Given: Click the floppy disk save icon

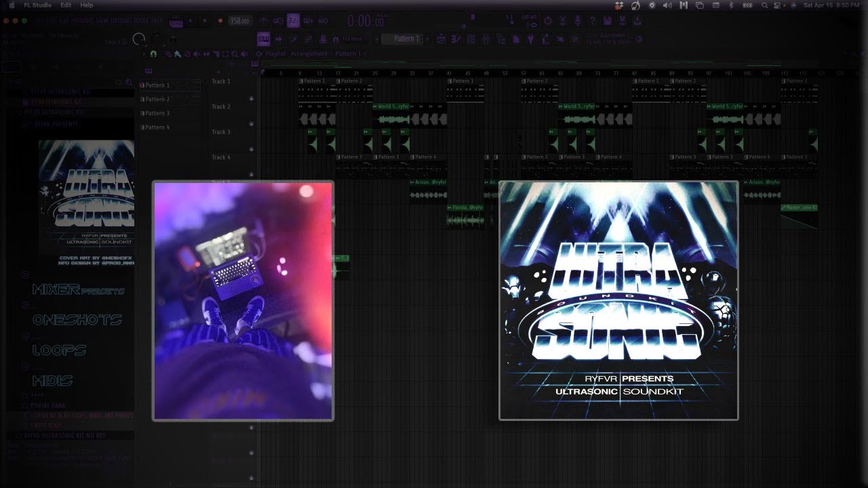Looking at the screenshot, I should 608,21.
